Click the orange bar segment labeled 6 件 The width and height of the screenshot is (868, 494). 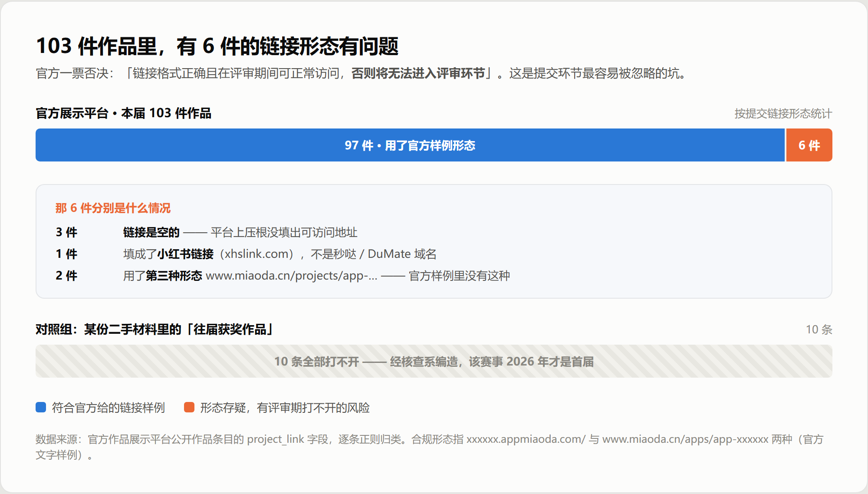809,145
